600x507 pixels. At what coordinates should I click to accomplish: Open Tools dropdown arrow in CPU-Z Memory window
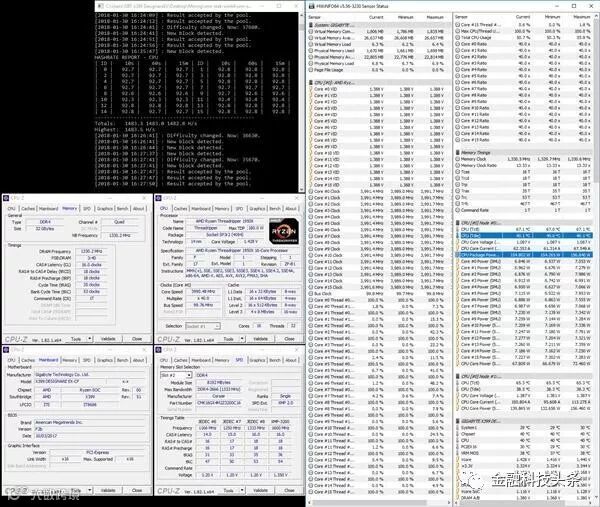90,339
